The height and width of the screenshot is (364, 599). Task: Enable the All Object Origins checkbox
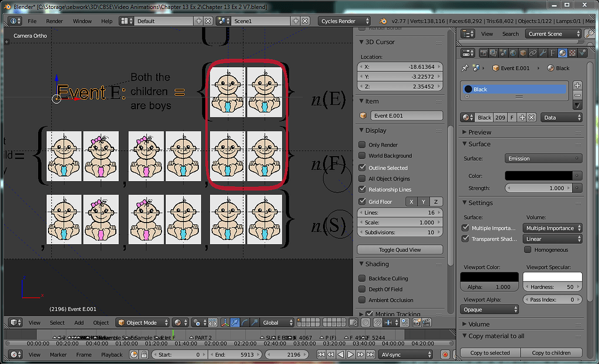click(x=362, y=179)
